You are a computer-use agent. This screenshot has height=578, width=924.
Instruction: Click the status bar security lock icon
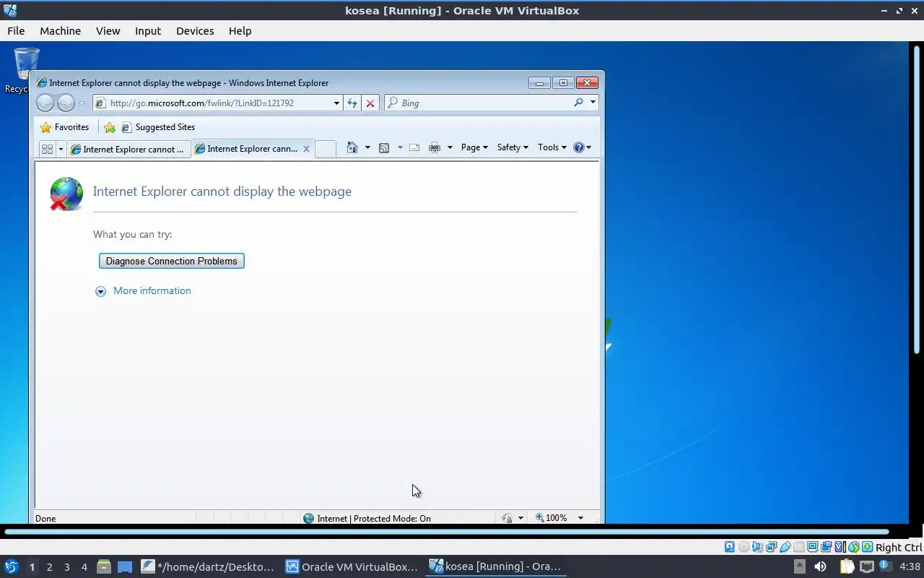(507, 518)
